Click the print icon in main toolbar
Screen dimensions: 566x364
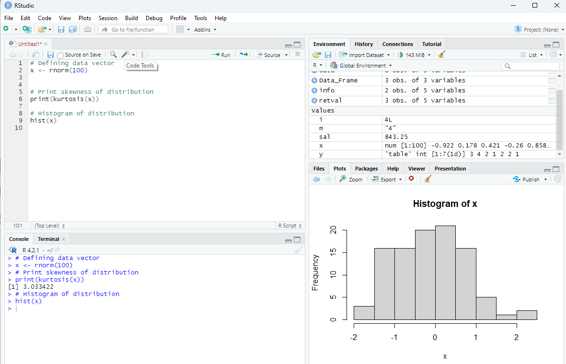[x=88, y=30]
